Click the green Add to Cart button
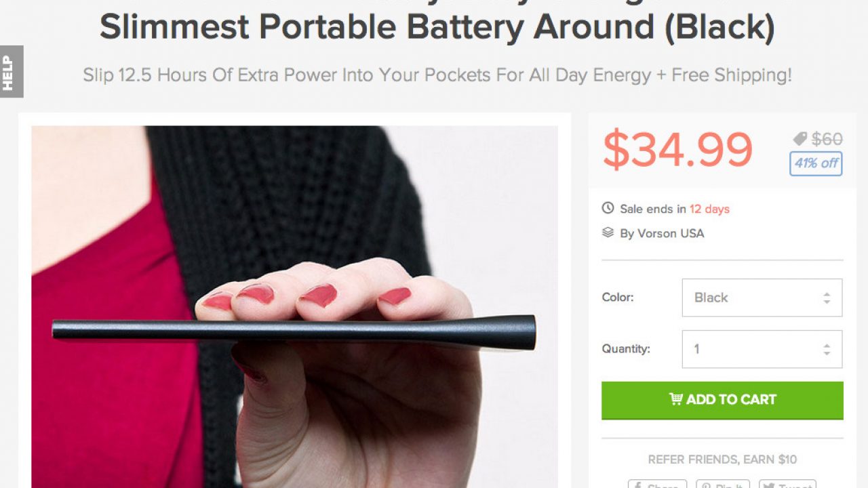This screenshot has width=868, height=488. 722,400
